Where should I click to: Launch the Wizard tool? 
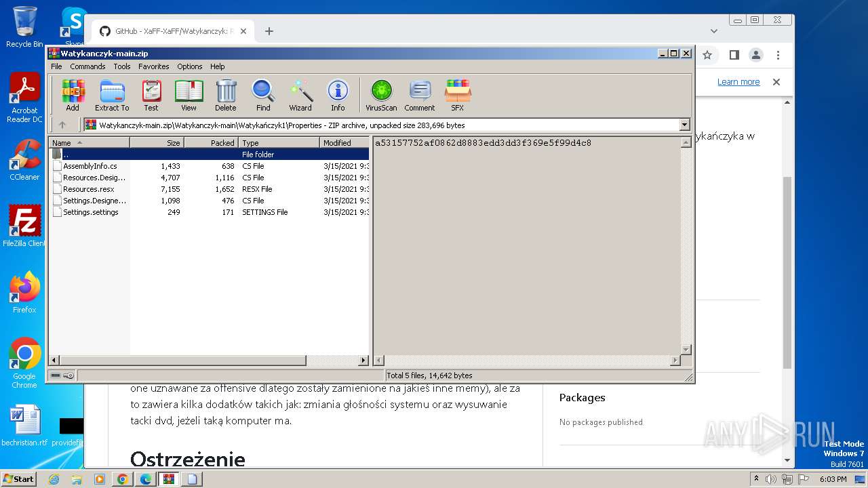point(300,95)
